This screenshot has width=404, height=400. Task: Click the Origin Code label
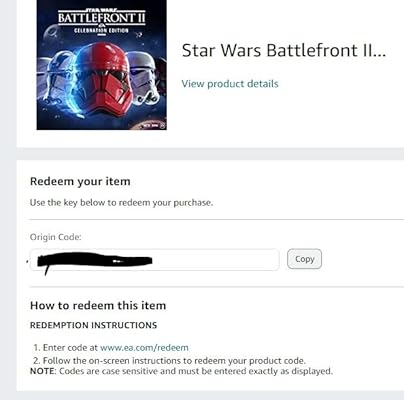(x=56, y=237)
